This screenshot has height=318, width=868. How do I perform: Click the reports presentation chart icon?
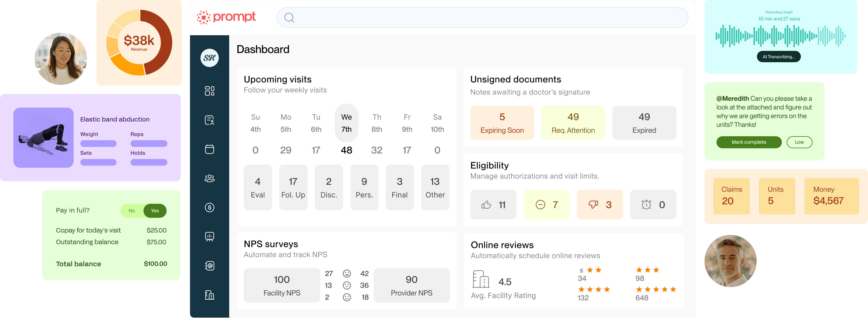click(x=209, y=237)
